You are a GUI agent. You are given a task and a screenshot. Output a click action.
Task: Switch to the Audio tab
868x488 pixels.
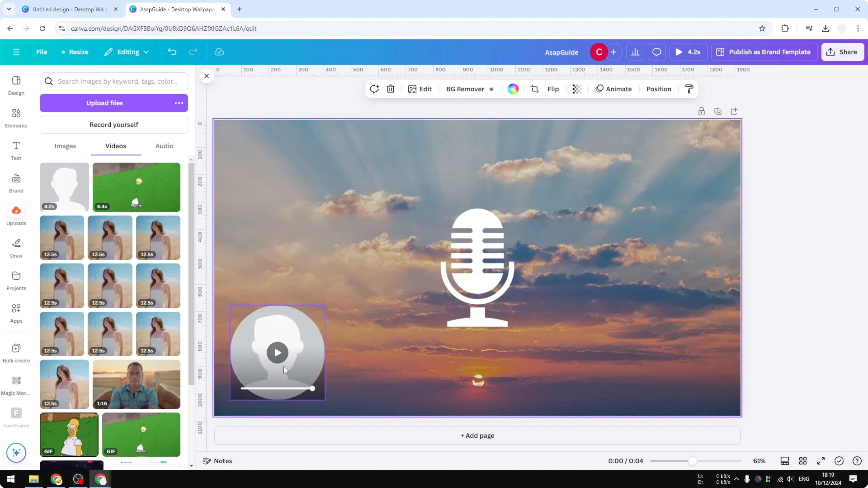(164, 146)
